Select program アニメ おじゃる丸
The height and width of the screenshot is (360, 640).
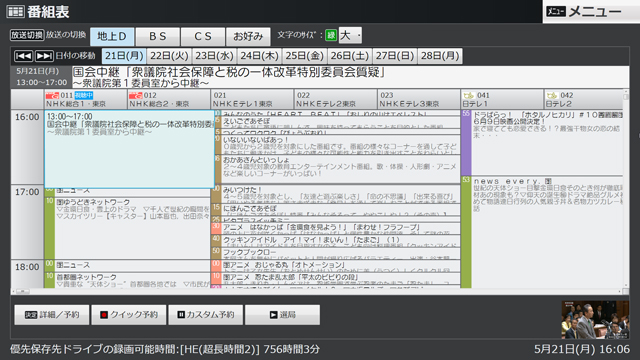point(336,266)
